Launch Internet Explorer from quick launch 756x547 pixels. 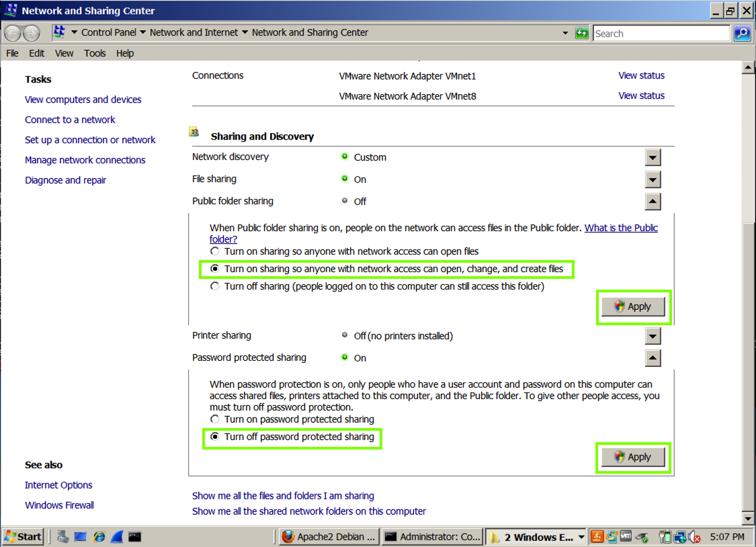point(99,536)
